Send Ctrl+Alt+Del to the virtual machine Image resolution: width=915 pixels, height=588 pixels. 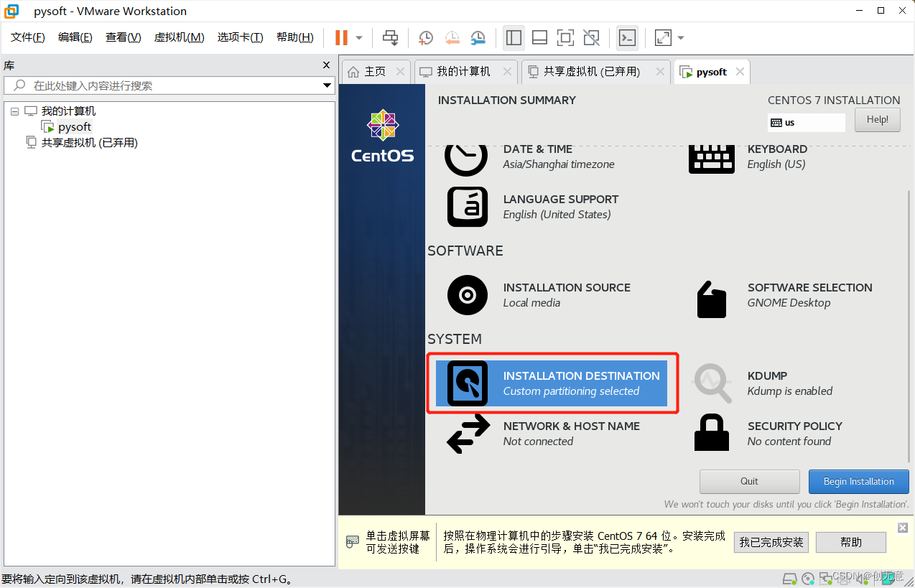coord(390,37)
